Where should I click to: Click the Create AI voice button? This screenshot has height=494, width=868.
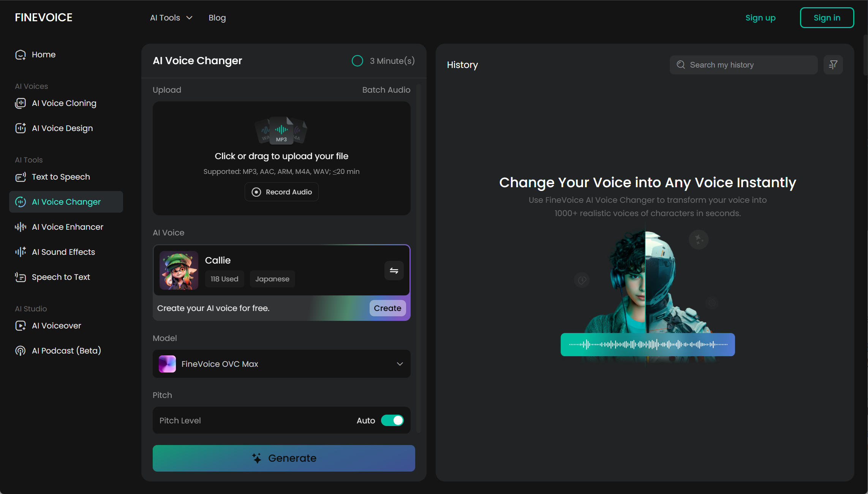pos(387,308)
